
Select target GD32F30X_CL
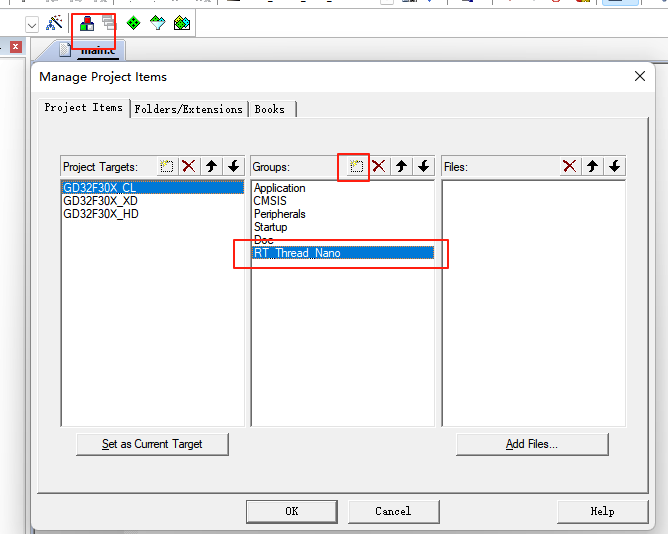[x=153, y=188]
